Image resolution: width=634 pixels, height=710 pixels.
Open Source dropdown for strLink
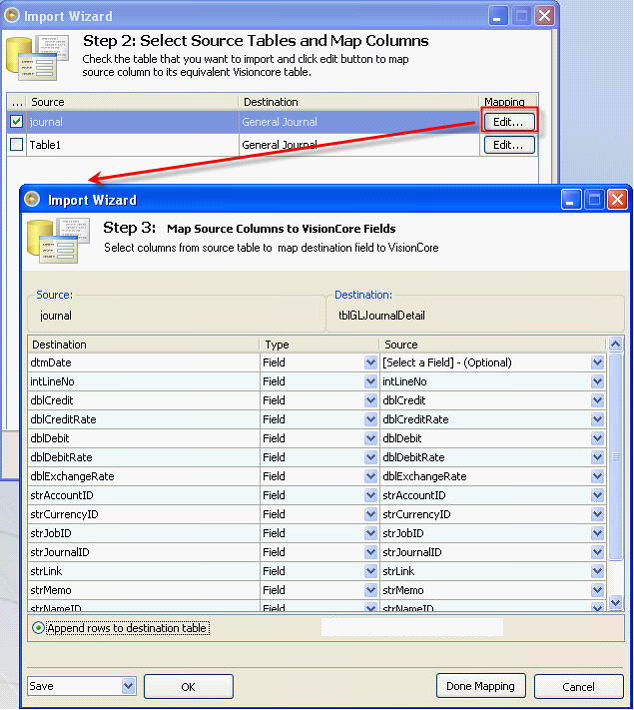(597, 571)
